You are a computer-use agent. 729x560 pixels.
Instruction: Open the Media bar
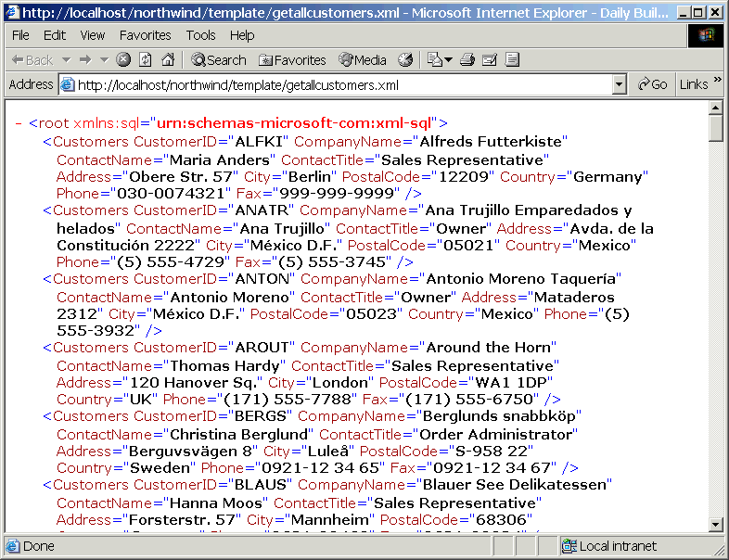click(x=362, y=60)
